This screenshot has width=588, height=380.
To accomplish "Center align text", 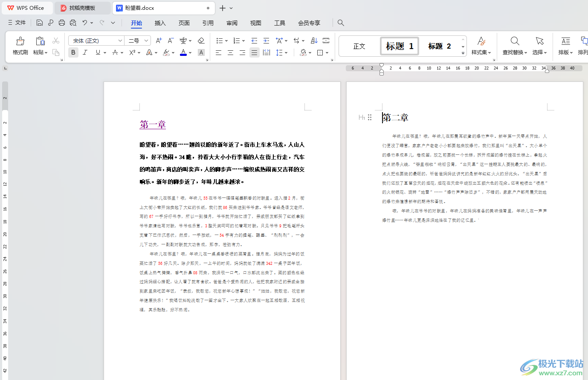I will tap(230, 52).
